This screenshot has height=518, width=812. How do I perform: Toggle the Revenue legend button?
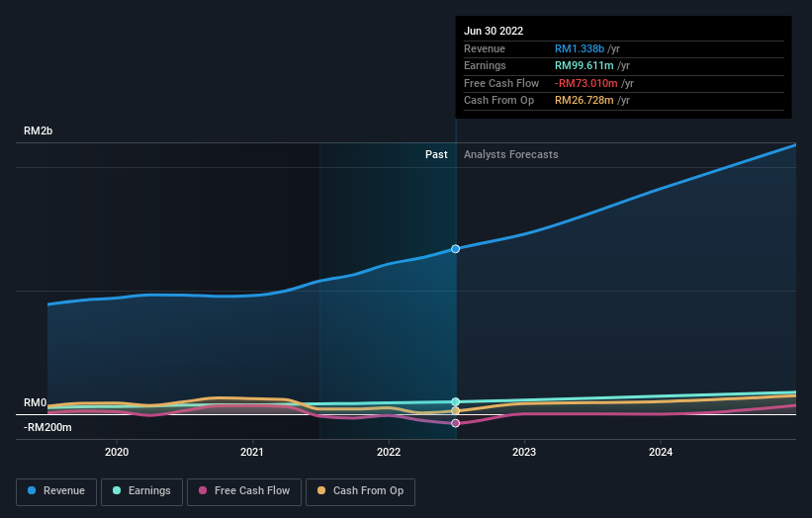pyautogui.click(x=56, y=491)
